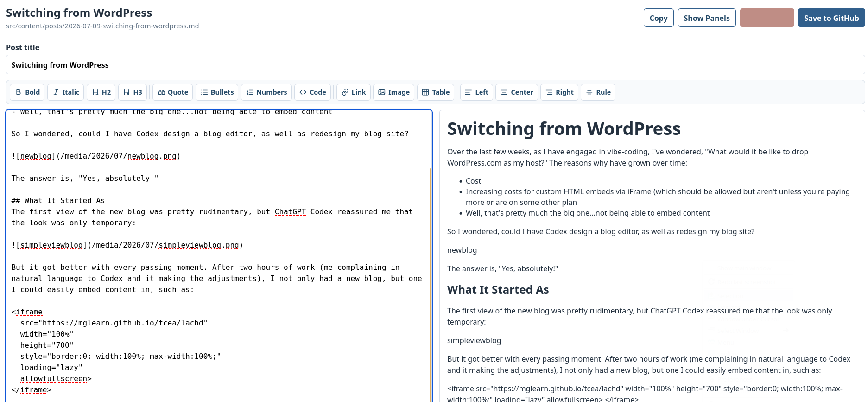Align text Left
Screen dimensions: 868x402
(476, 92)
